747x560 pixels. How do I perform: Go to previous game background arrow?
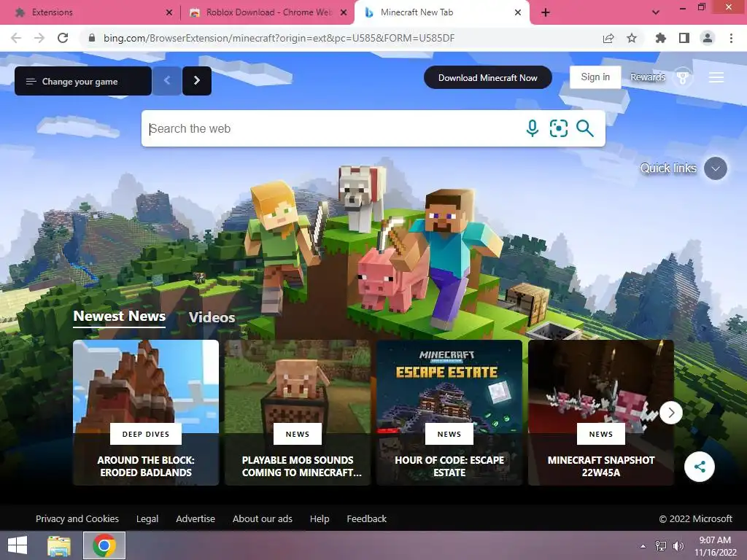tap(167, 81)
